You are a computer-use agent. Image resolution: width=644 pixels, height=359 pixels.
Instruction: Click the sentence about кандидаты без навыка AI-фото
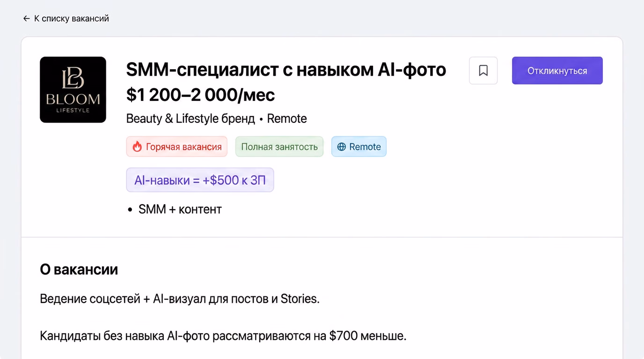[x=223, y=336]
